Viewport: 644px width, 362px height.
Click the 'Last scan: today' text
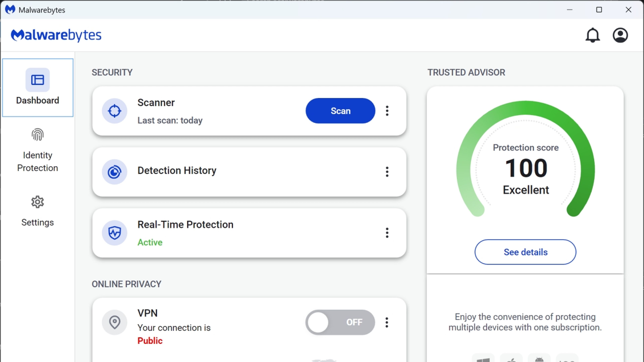coord(170,120)
